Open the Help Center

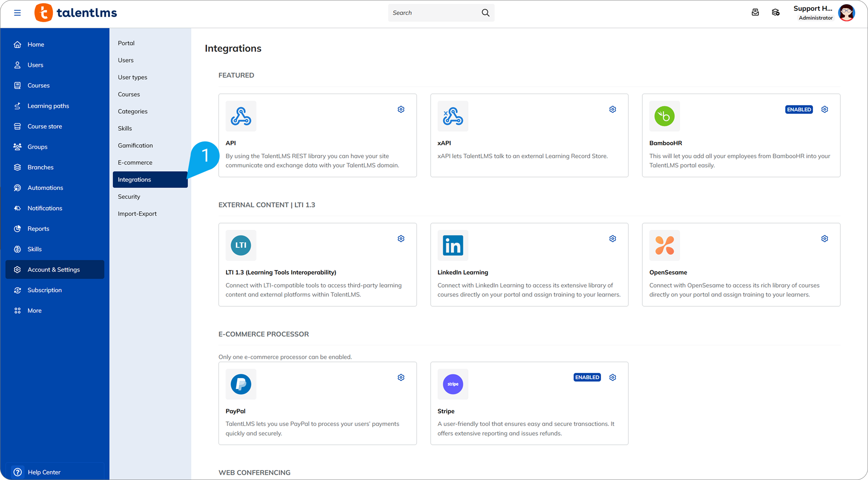point(44,472)
